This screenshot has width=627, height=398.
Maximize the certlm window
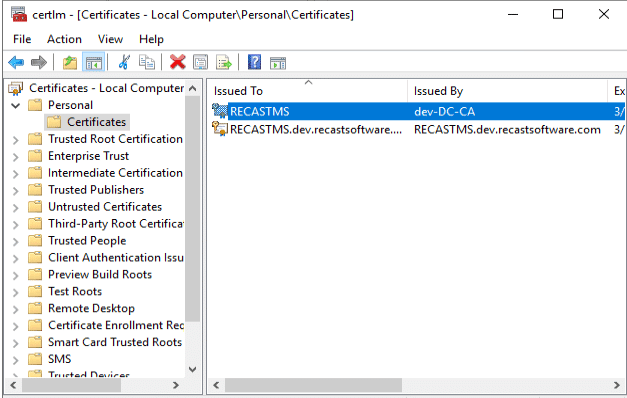point(558,14)
